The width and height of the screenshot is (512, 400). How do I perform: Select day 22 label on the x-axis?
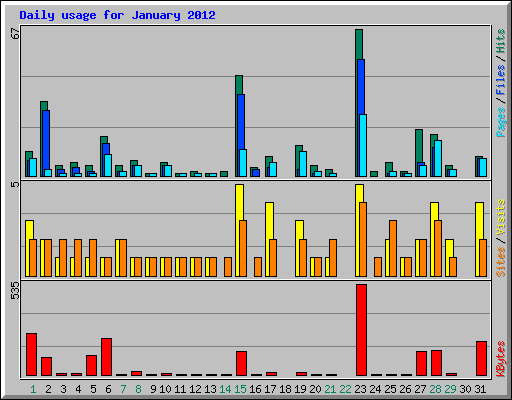345,389
